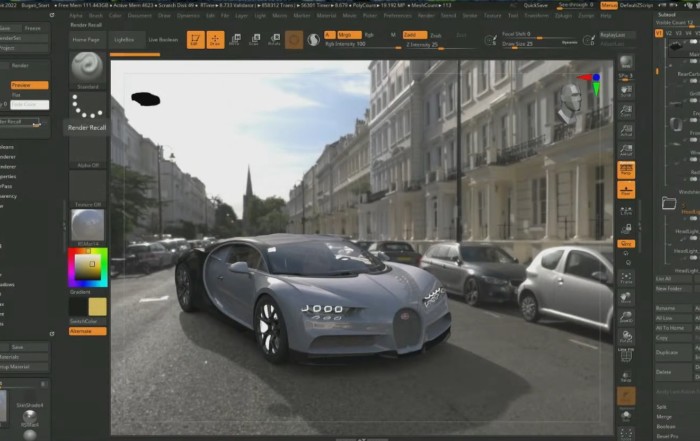Click the LightBox button
The width and height of the screenshot is (700, 441).
tap(124, 39)
